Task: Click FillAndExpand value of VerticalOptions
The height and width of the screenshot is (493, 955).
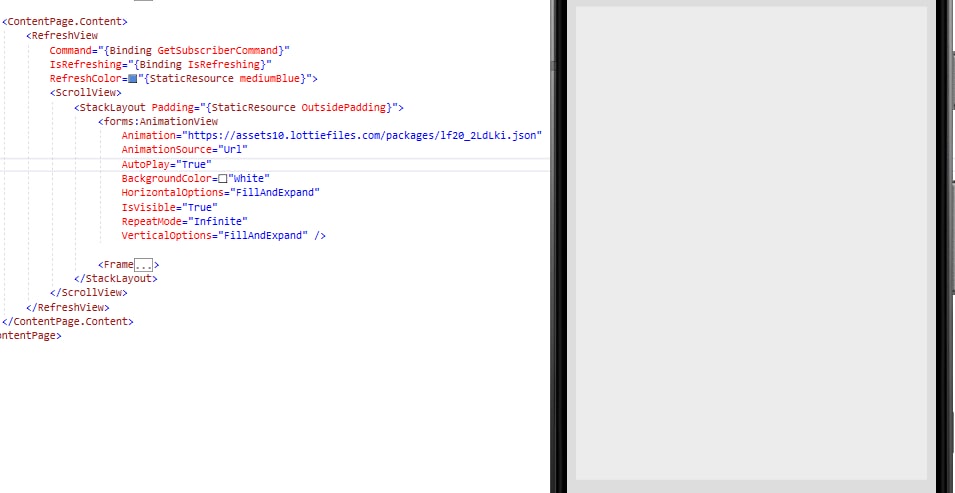Action: tap(263, 235)
